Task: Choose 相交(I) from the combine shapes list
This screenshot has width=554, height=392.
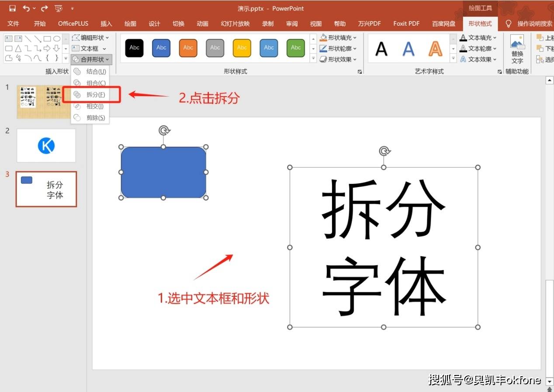Action: [94, 106]
